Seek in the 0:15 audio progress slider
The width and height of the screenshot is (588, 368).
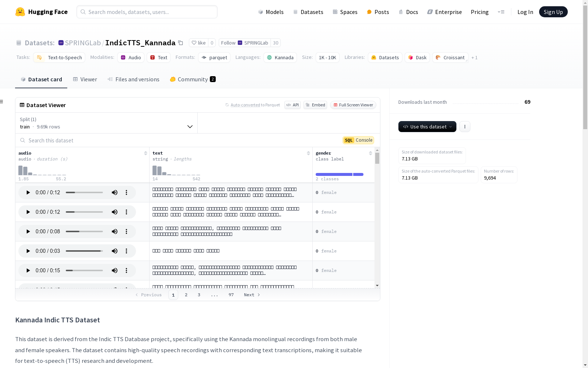[84, 270]
